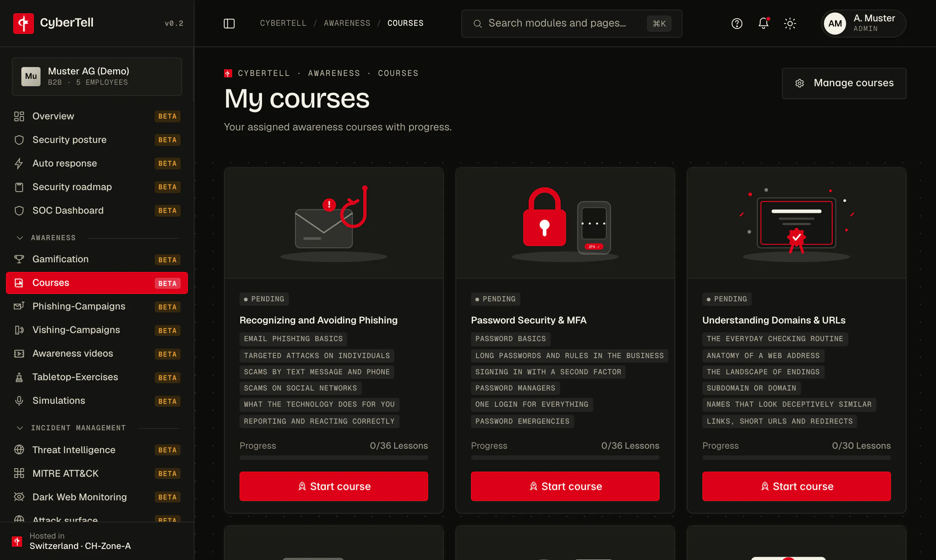This screenshot has width=936, height=560.
Task: Open Threat Intelligence in sidebar
Action: (97, 450)
